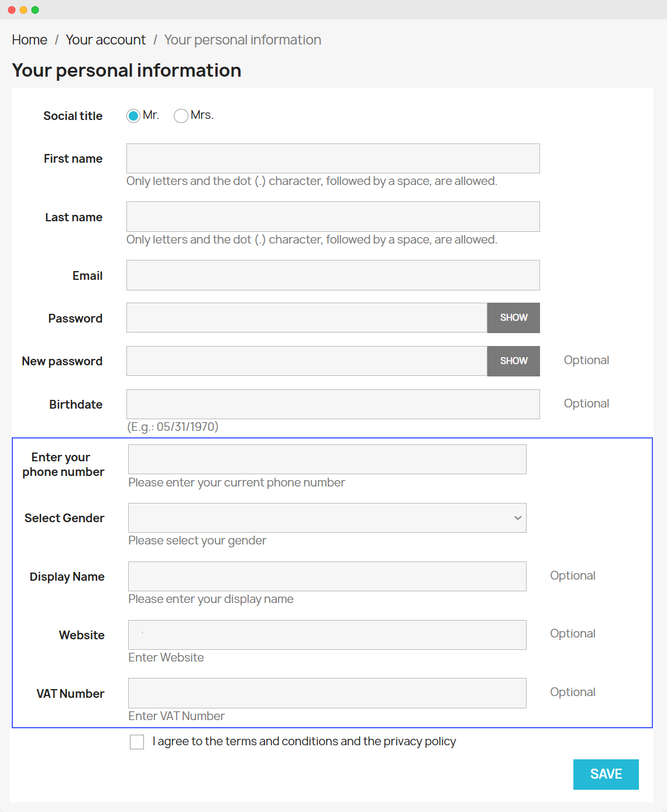Viewport: 667px width, 812px height.
Task: Focus the Display Name text box
Action: point(326,577)
